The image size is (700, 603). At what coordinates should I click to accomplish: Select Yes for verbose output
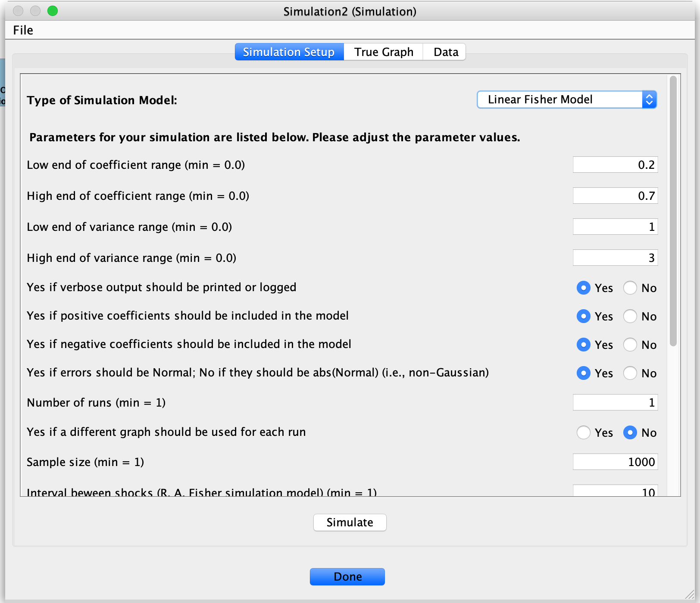point(584,288)
